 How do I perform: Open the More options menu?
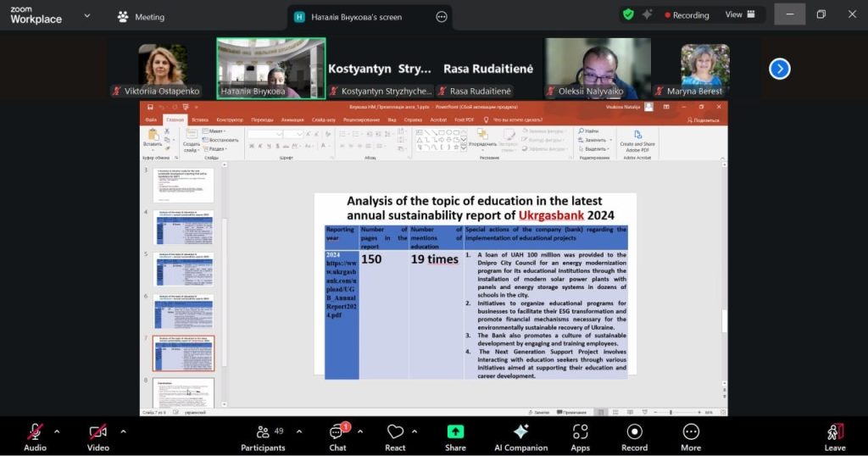point(690,435)
